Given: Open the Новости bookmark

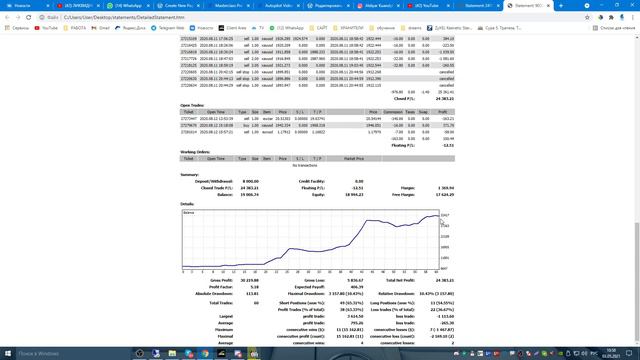Looking at the screenshot, I should point(201,28).
